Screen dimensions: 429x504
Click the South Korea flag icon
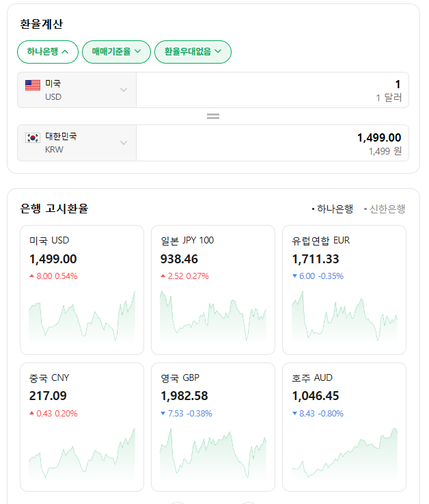pyautogui.click(x=33, y=137)
